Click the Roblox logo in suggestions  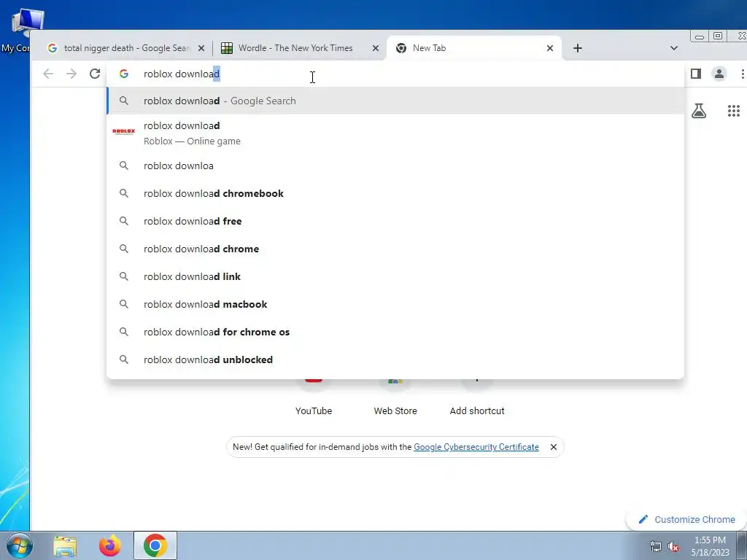click(123, 131)
